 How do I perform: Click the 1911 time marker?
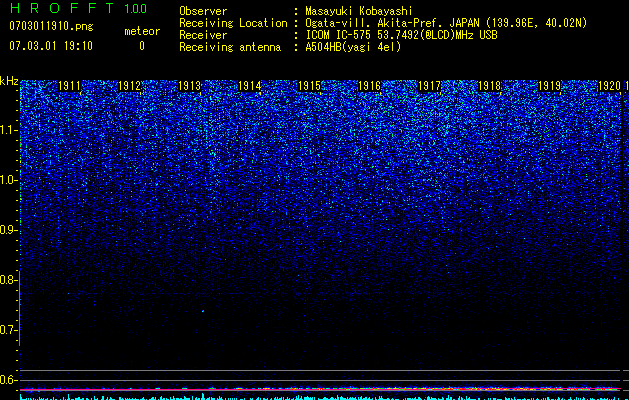(x=69, y=86)
